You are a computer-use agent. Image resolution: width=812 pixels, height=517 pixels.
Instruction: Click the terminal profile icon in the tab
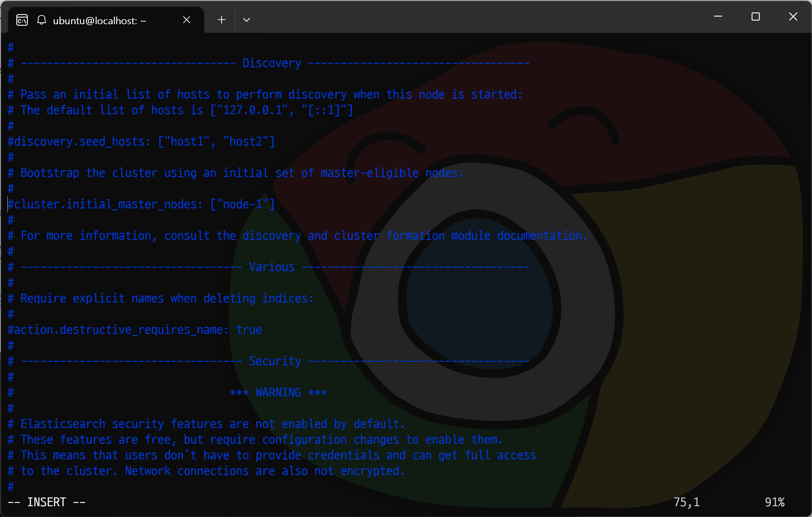pos(22,20)
